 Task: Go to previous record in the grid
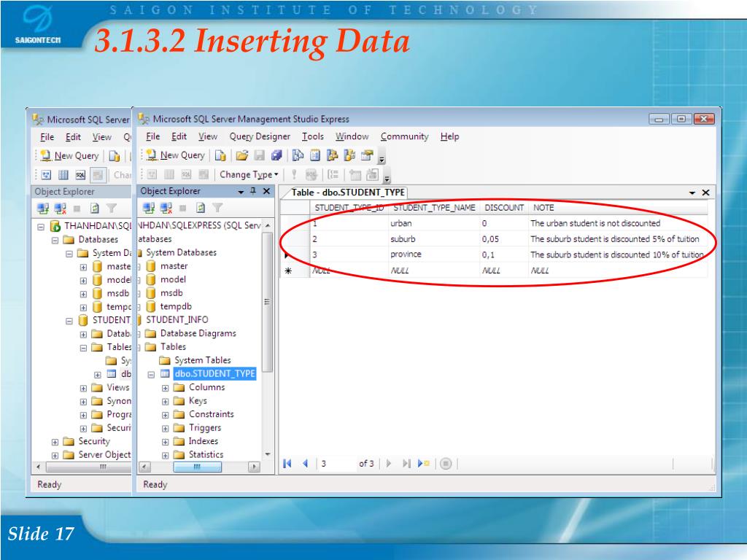coord(305,463)
